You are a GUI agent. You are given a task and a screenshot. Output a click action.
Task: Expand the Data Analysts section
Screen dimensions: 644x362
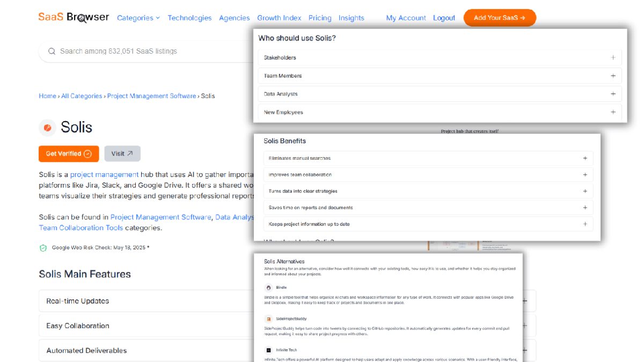pos(613,94)
